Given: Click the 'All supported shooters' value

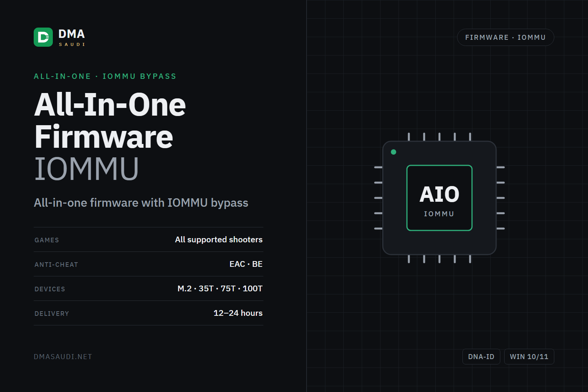Looking at the screenshot, I should click(219, 240).
